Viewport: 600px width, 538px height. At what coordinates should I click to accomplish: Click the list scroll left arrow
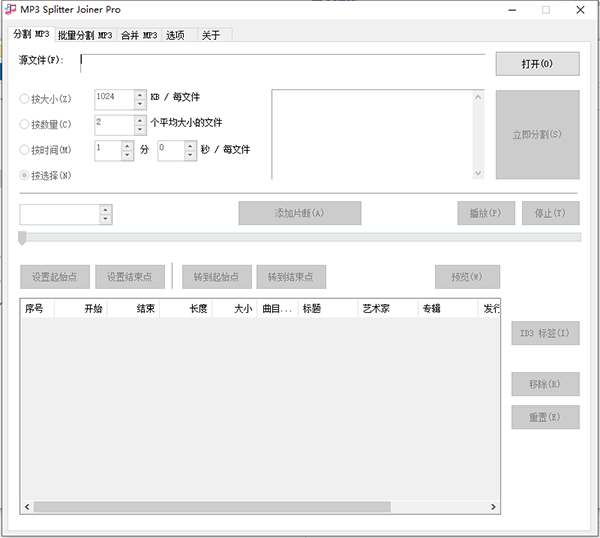27,507
